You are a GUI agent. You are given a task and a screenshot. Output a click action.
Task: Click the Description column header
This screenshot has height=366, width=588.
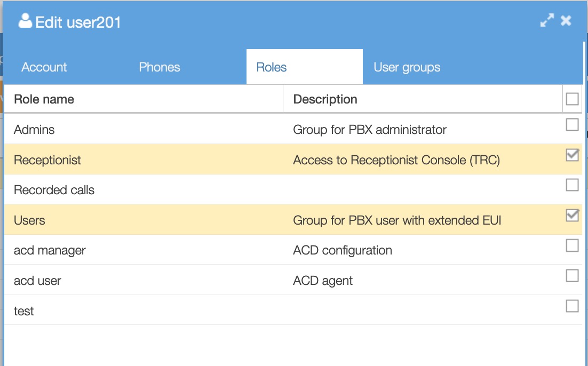(x=325, y=99)
